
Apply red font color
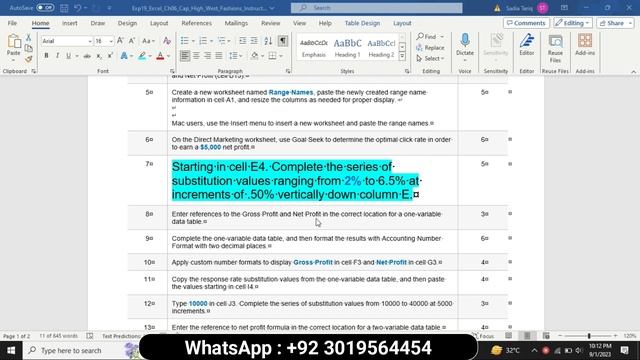(x=160, y=56)
